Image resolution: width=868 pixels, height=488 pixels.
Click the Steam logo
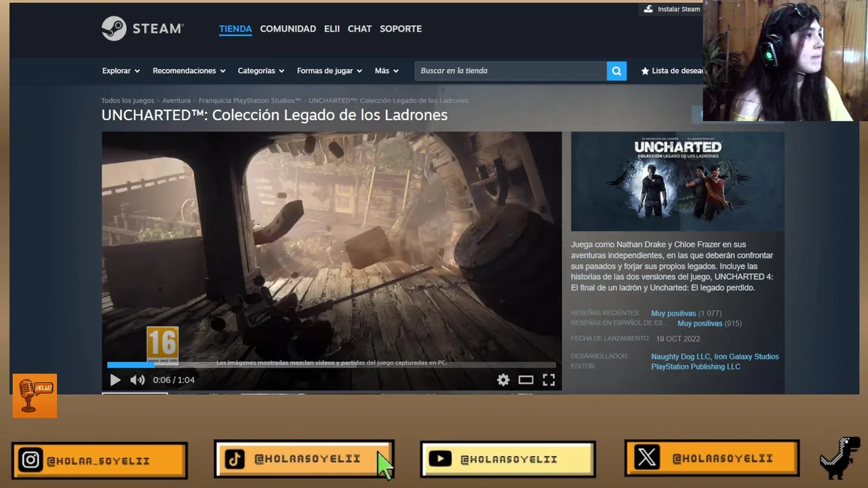142,28
